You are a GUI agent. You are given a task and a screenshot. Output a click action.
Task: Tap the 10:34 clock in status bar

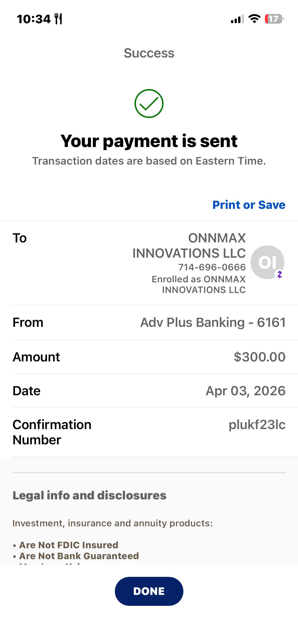pos(34,19)
